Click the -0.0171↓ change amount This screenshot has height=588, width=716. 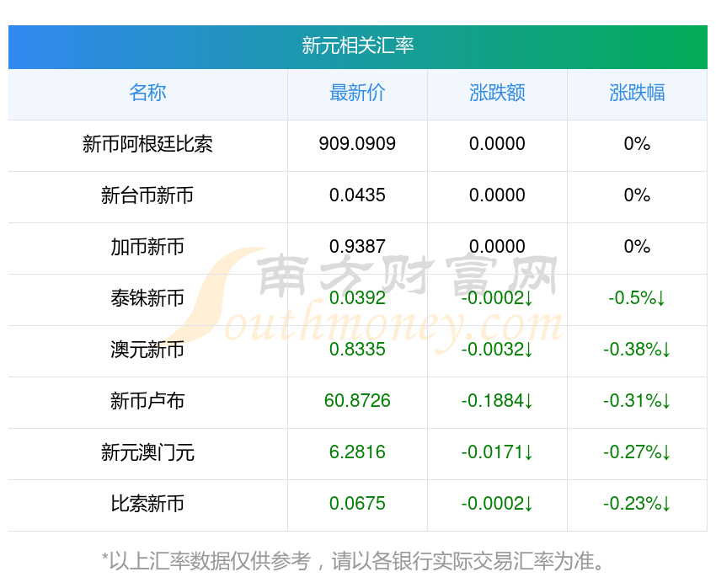coord(497,452)
